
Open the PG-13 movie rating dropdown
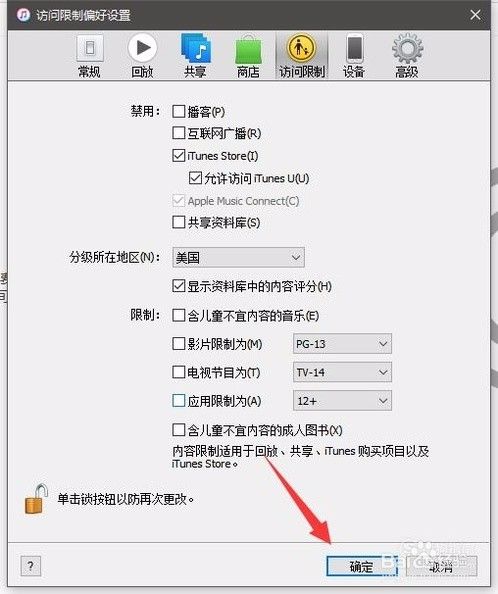[342, 344]
